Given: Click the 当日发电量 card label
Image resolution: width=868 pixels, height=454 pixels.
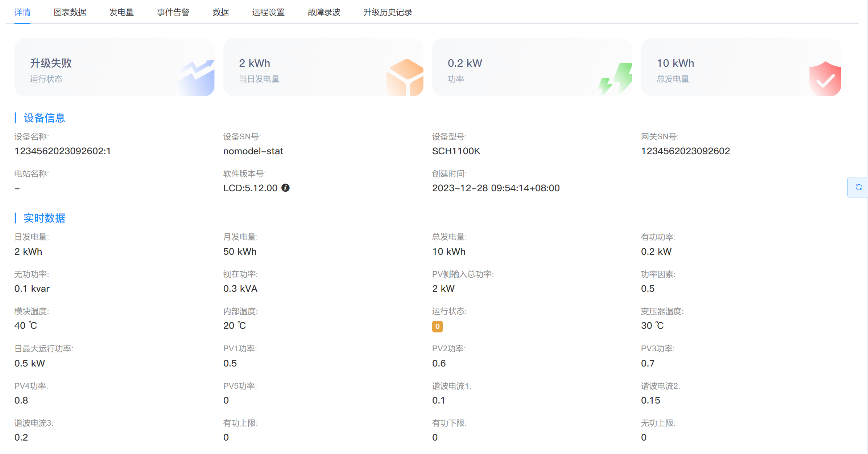Looking at the screenshot, I should [259, 79].
